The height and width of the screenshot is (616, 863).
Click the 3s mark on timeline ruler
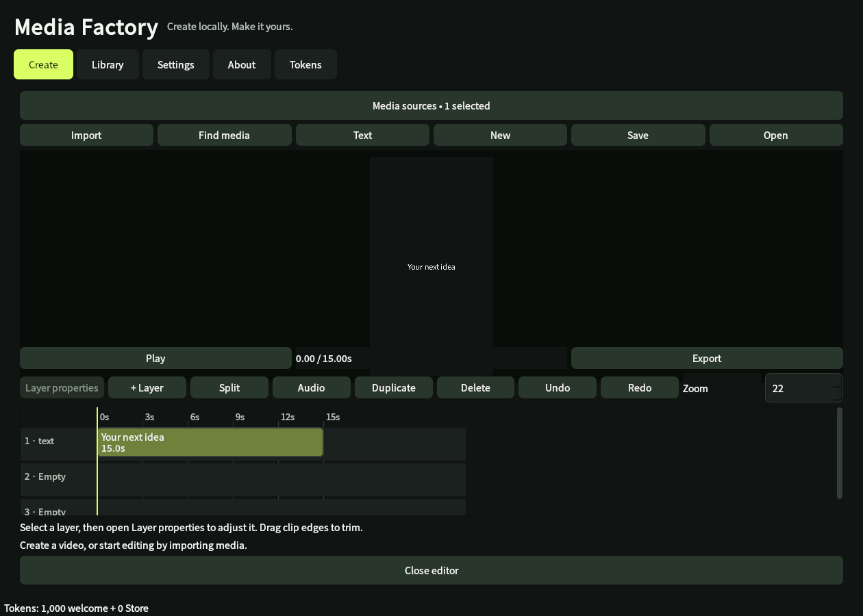pyautogui.click(x=149, y=417)
